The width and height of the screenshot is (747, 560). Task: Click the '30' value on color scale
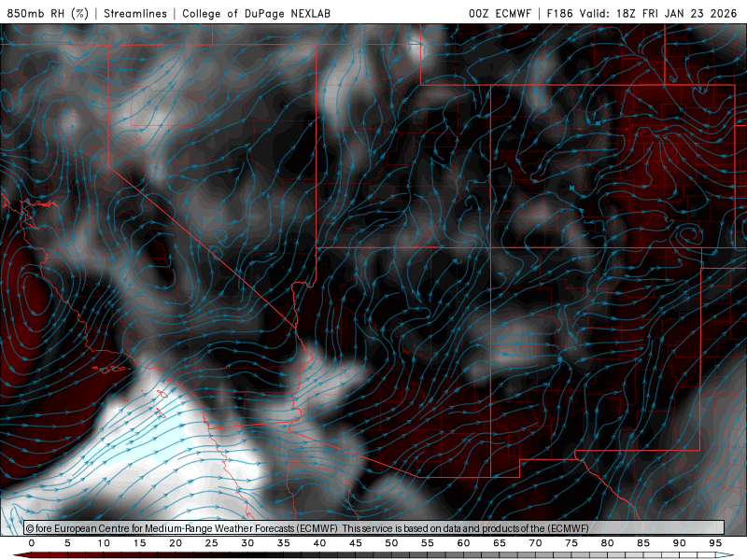point(247,543)
